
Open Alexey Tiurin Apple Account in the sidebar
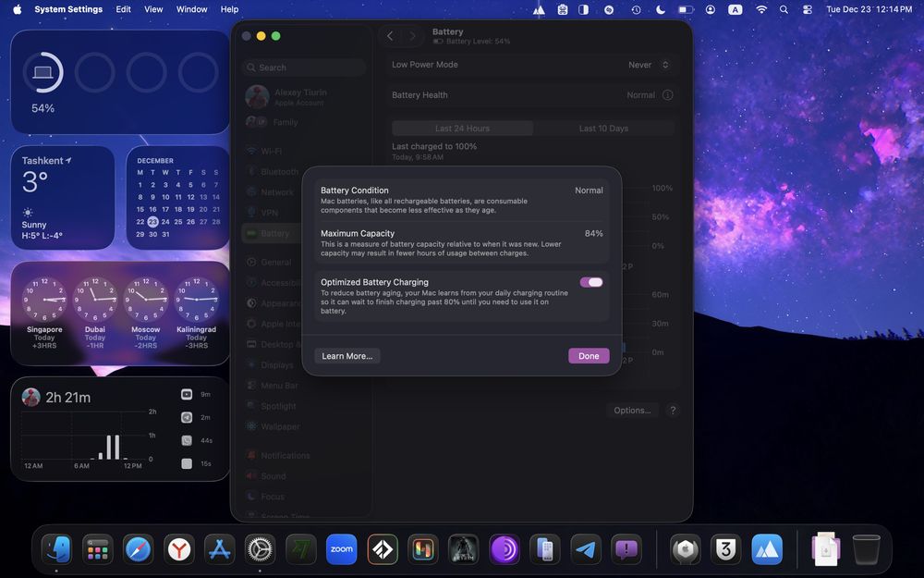(x=305, y=97)
